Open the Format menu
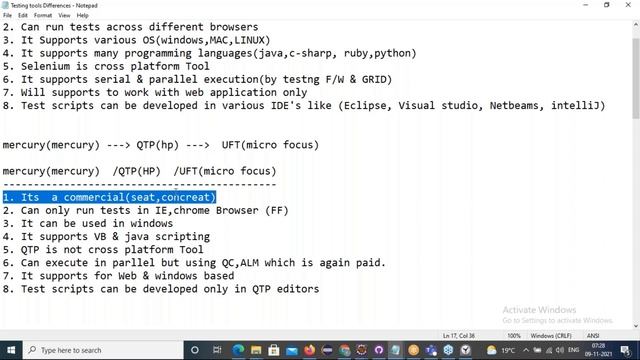Viewport: 640px width, 360px height. (43, 16)
